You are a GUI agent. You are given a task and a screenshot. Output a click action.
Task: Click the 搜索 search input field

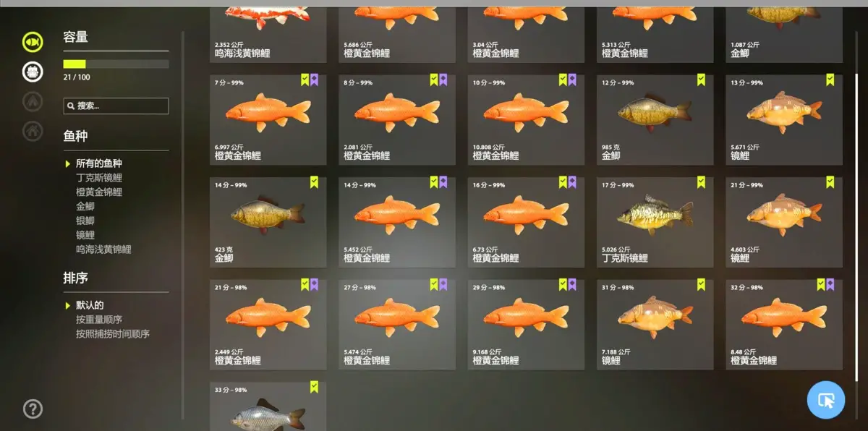coord(116,106)
